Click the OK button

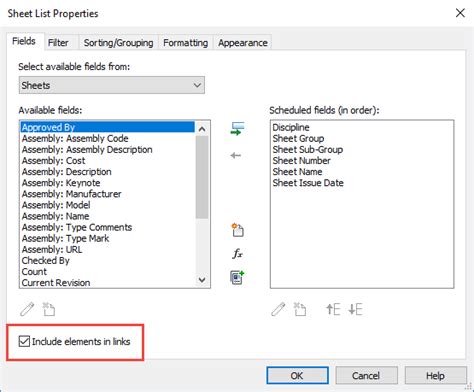click(x=297, y=376)
